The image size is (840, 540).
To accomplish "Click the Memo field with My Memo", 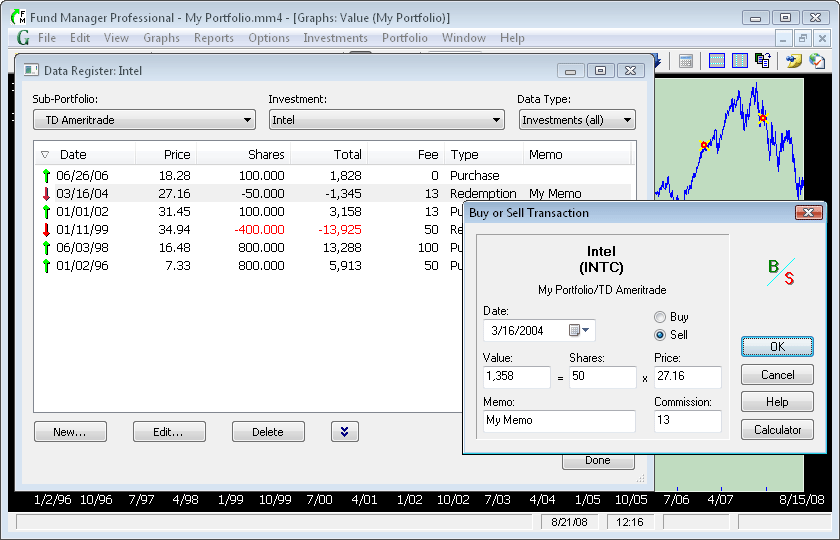I will click(x=559, y=421).
